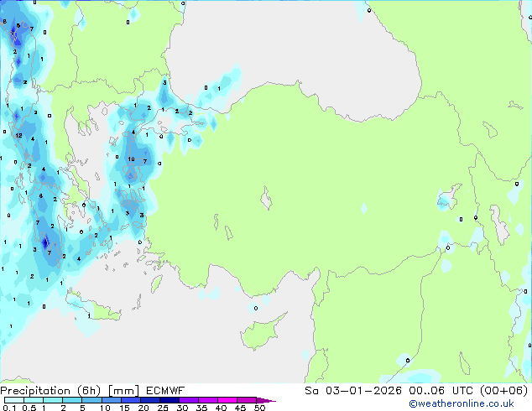The image size is (532, 411).
Task: Select the 35–40 mm violet legend swatch
Action: pos(208,400)
